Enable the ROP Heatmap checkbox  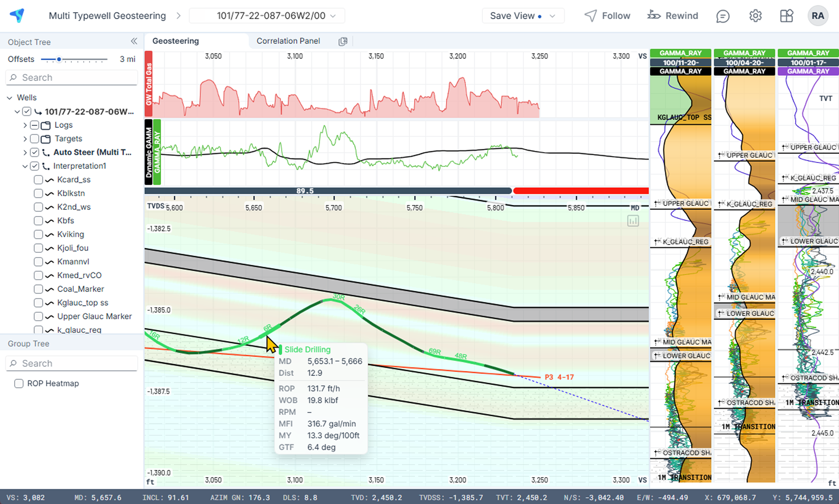pos(19,383)
